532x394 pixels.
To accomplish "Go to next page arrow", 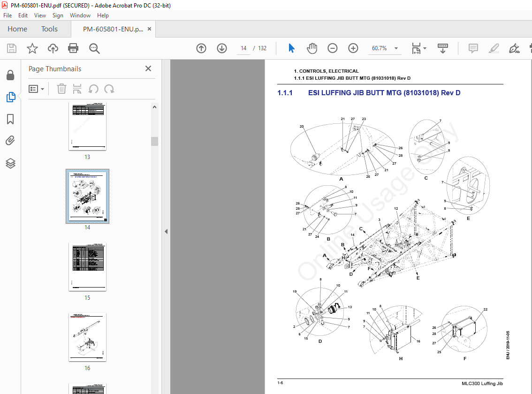I will click(222, 48).
